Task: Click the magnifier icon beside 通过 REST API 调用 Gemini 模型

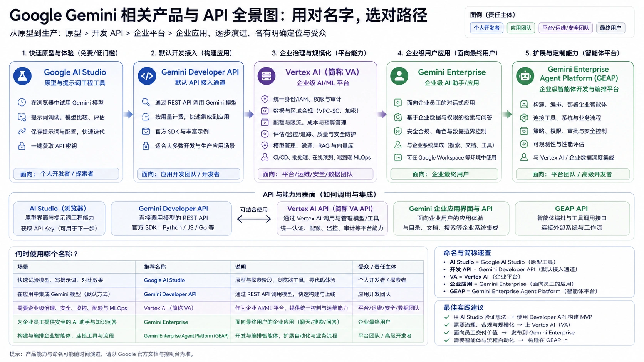Action: [146, 102]
